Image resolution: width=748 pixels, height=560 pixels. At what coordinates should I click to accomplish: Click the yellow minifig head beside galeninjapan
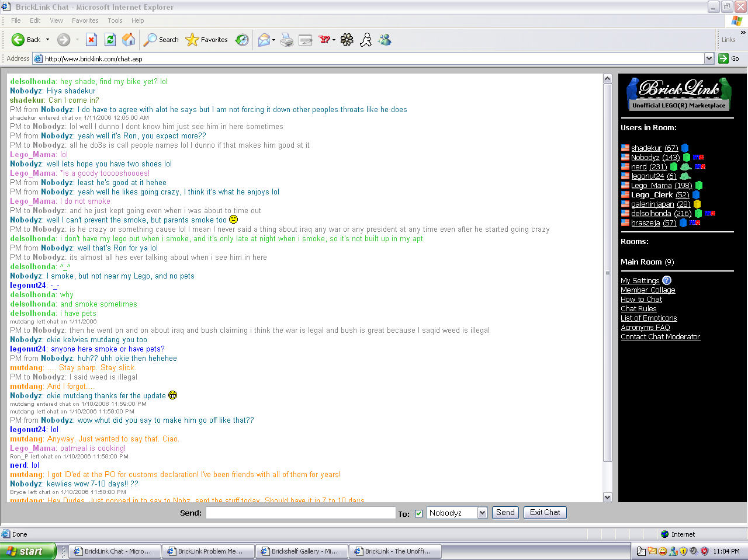(x=697, y=204)
